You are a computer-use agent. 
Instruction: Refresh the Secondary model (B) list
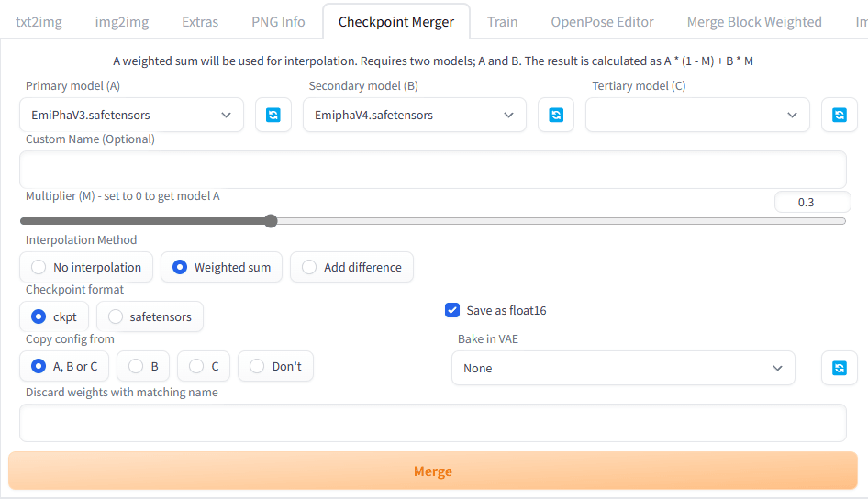click(555, 115)
